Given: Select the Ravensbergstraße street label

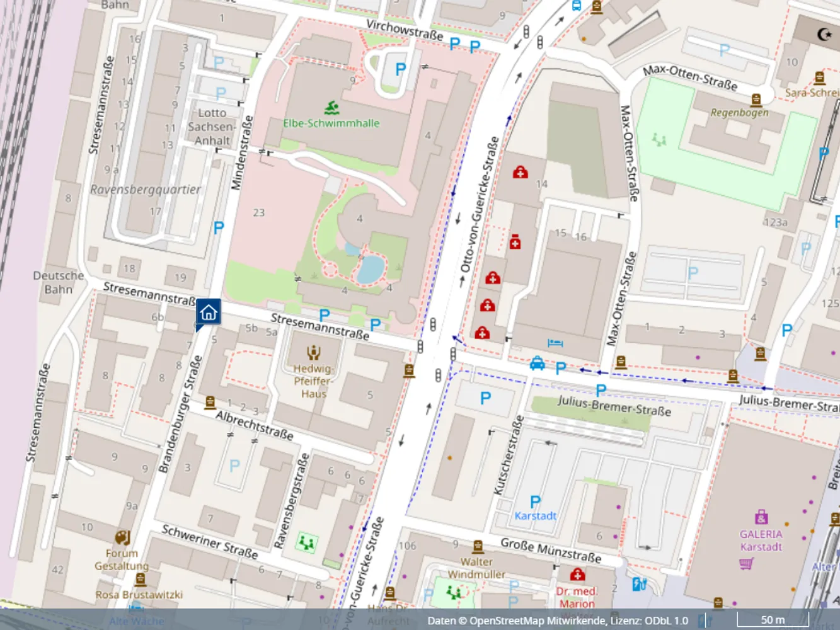Looking at the screenshot, I should (292, 500).
